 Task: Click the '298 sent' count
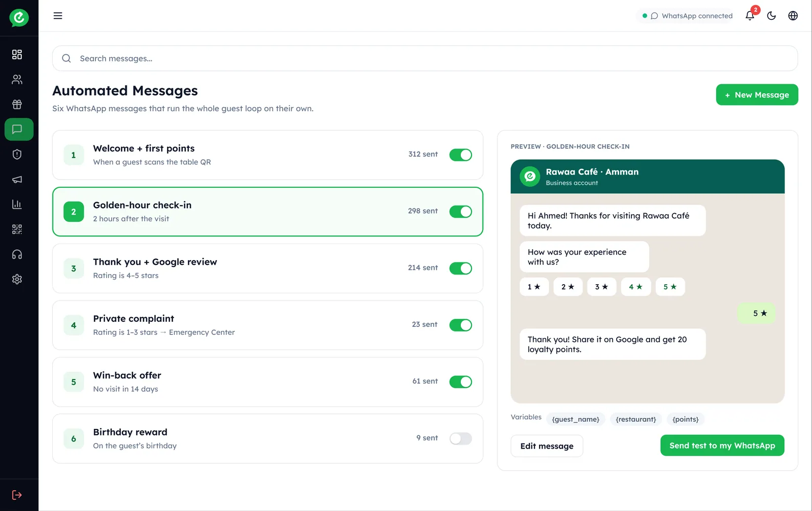(x=423, y=211)
